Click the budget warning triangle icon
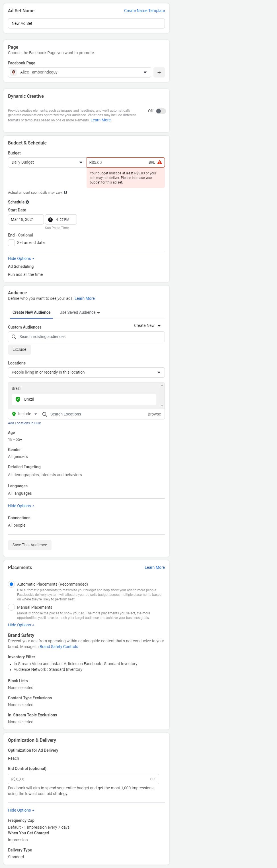Screen dimensions: 277x868 (x=159, y=162)
